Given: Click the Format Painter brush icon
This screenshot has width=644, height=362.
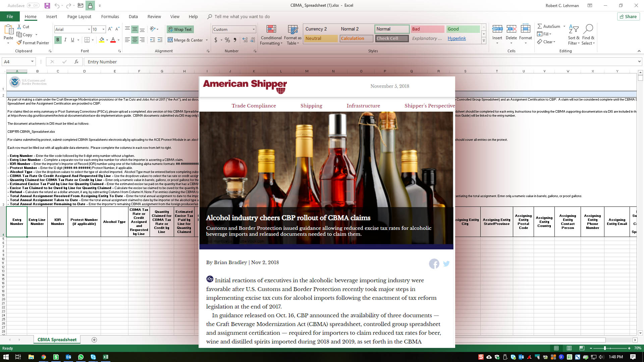Looking at the screenshot, I should point(19,43).
